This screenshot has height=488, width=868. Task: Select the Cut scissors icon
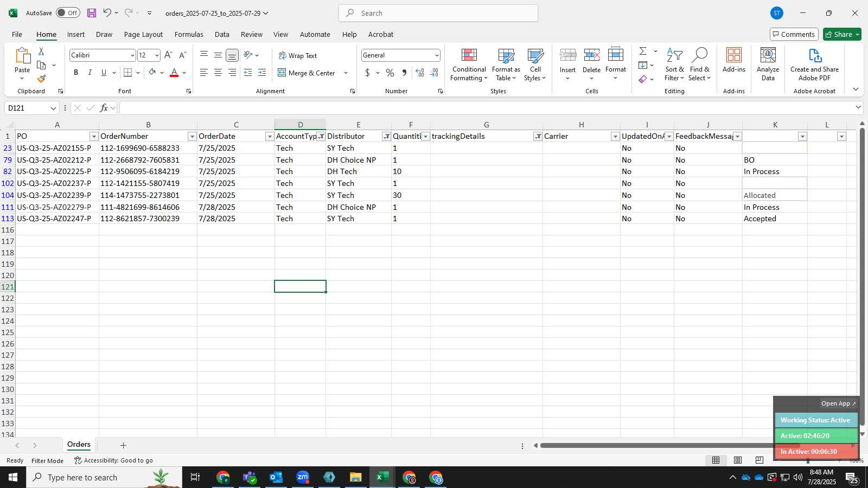point(41,51)
